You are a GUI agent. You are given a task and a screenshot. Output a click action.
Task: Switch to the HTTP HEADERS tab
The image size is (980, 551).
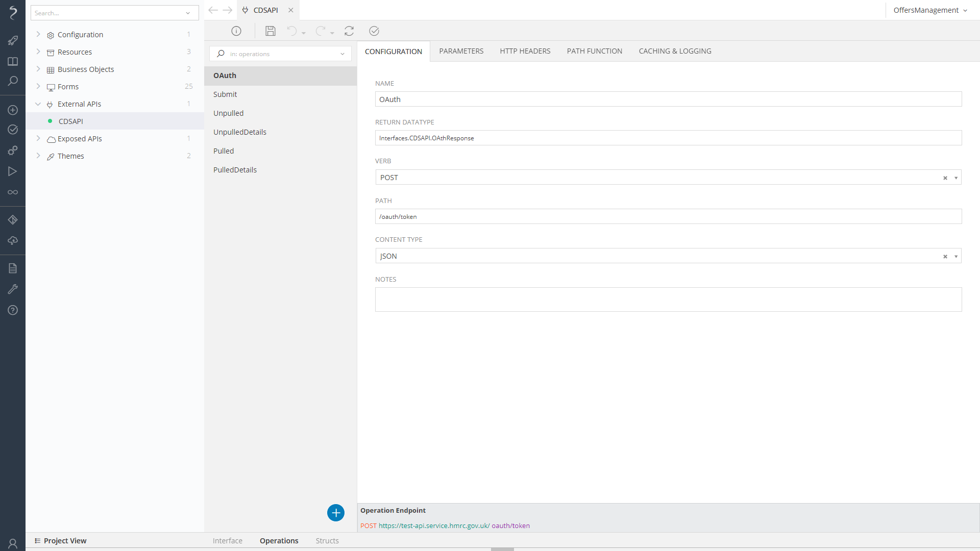(x=525, y=51)
